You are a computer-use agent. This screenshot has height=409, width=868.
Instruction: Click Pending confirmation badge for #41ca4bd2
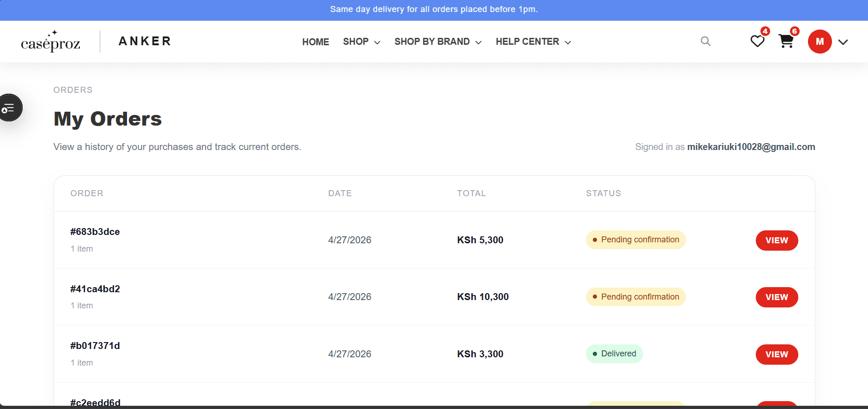pyautogui.click(x=636, y=297)
